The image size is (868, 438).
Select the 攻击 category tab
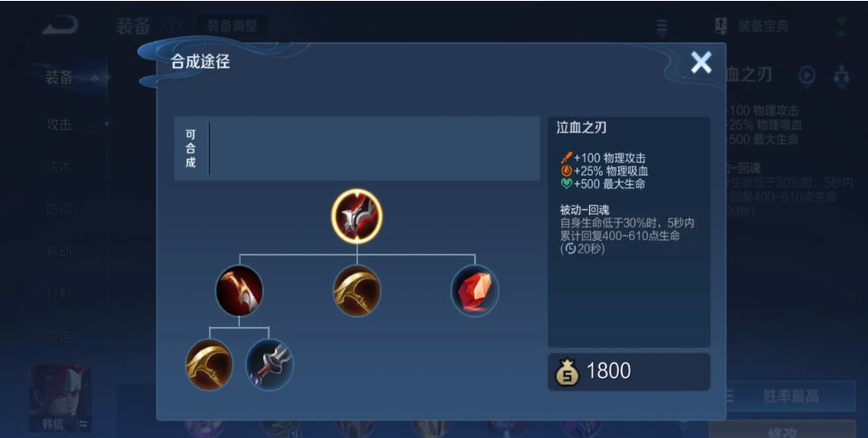click(59, 124)
